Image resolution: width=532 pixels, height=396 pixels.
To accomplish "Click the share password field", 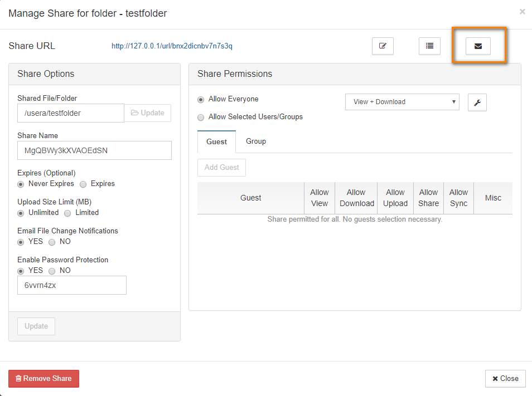I will pos(72,285).
